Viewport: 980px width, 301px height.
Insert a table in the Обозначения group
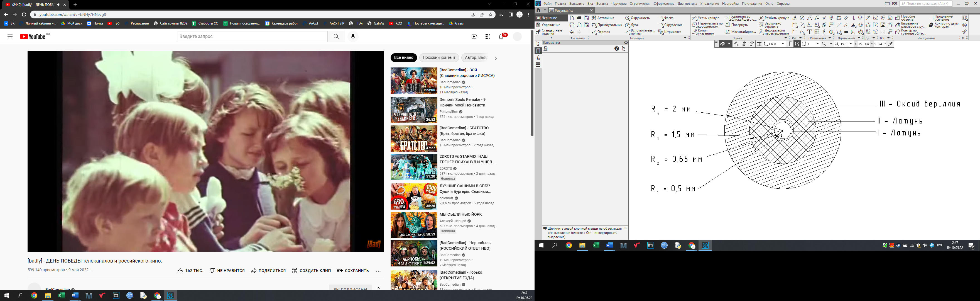(817, 32)
